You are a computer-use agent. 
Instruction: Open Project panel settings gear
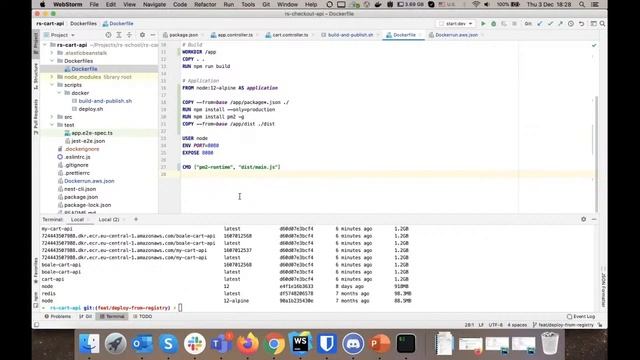(142, 35)
